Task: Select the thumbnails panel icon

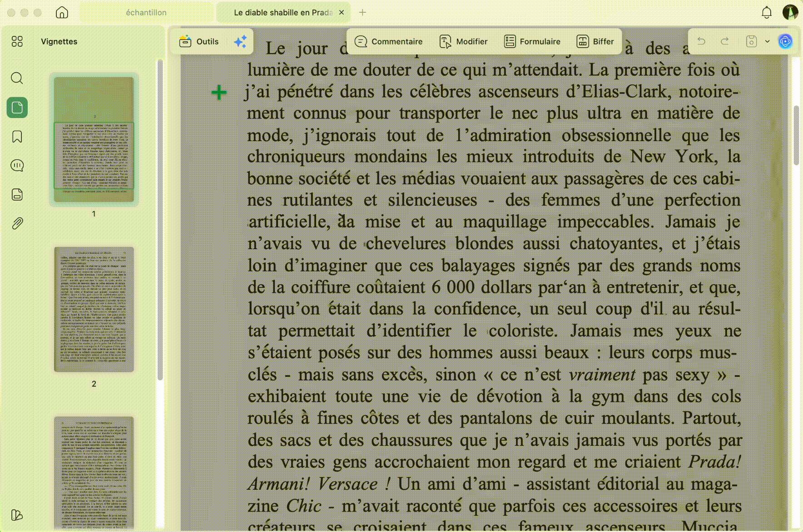Action: pyautogui.click(x=17, y=108)
